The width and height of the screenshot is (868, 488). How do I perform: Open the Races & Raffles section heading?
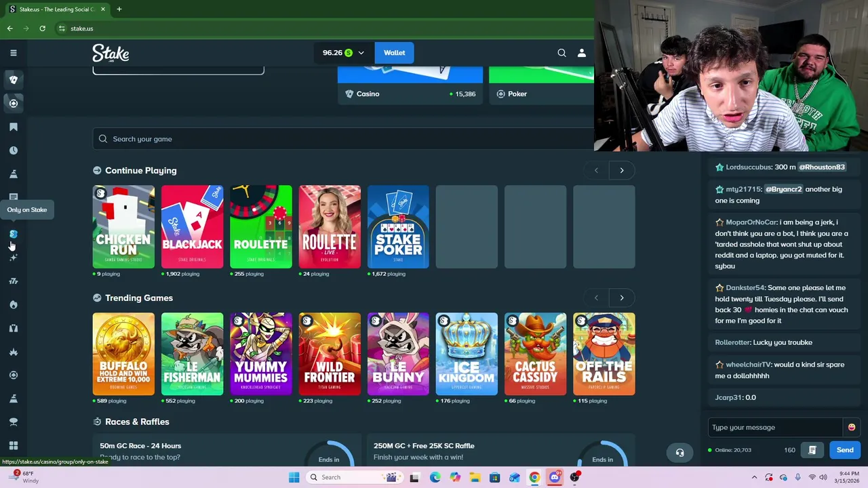(137, 422)
